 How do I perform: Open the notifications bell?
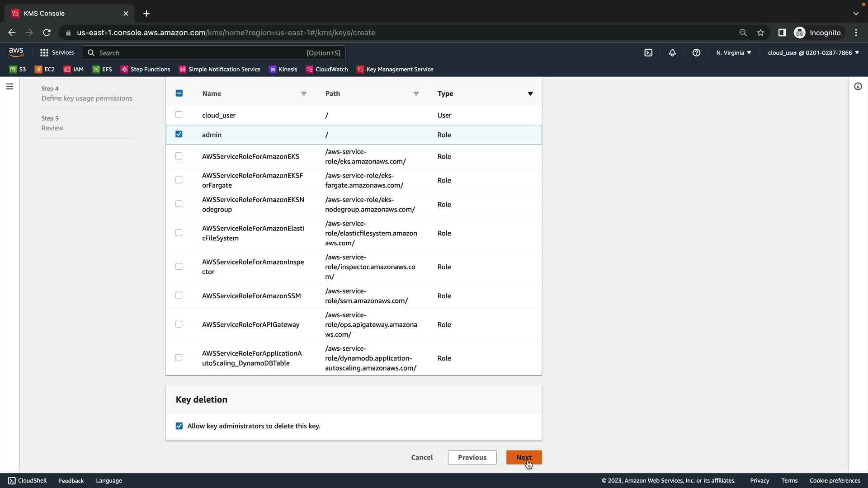672,53
